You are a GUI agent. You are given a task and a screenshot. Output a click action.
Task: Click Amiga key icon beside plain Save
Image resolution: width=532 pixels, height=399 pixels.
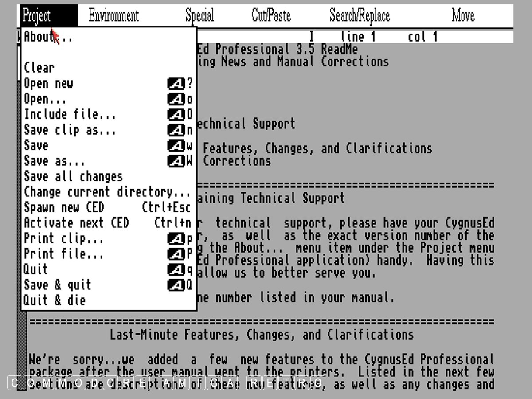point(176,145)
